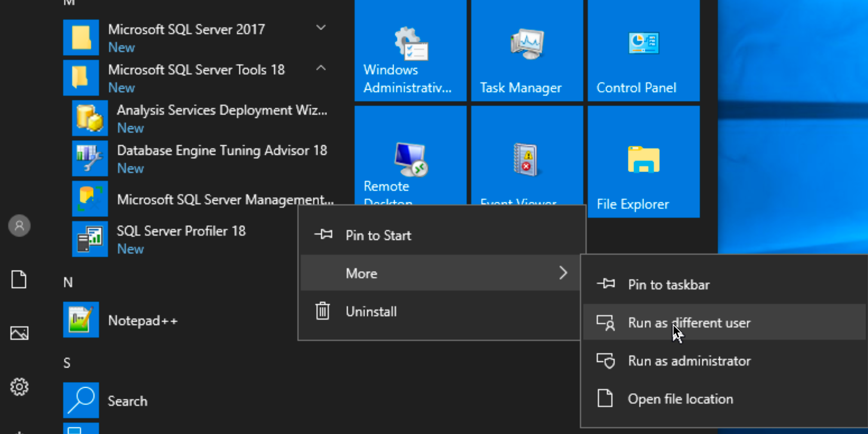Click Microsoft SQL Server Management... label

[225, 199]
